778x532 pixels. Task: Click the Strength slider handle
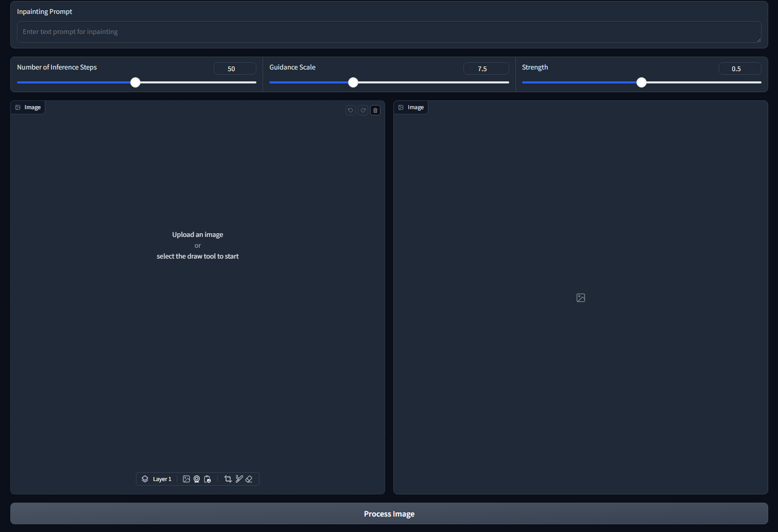point(642,82)
